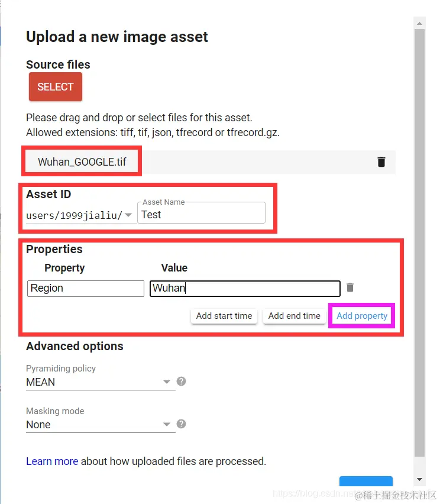Viewport: 440px width, 504px height.
Task: Click the Advanced options heading
Action: [75, 346]
